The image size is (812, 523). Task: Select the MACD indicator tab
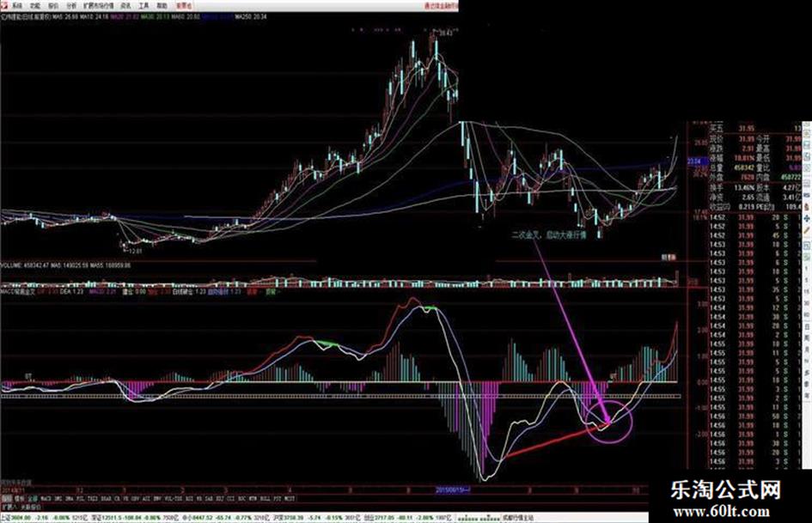pos(46,498)
